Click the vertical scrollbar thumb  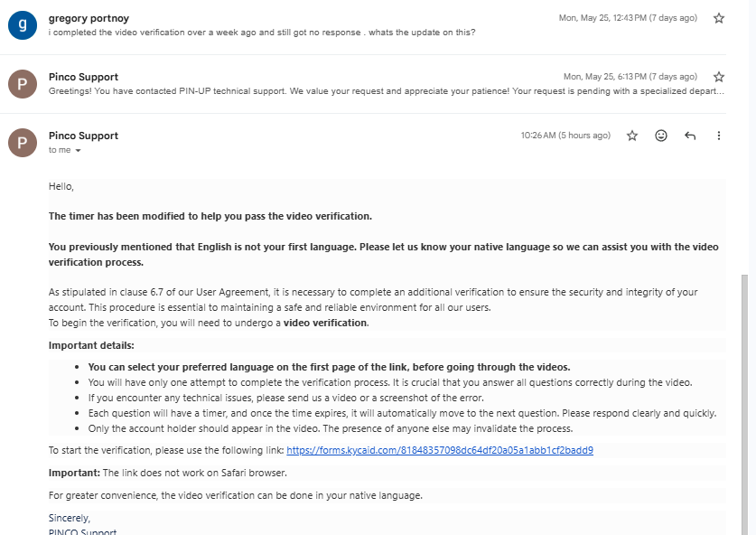click(x=745, y=404)
